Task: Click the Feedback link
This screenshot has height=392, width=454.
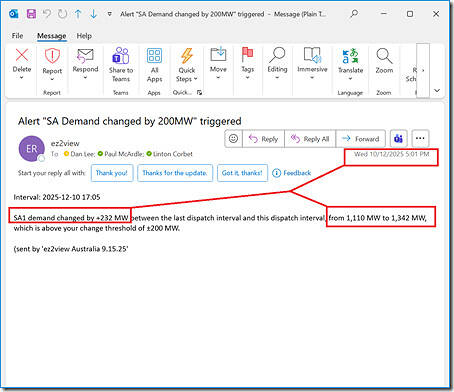Action: pyautogui.click(x=292, y=173)
